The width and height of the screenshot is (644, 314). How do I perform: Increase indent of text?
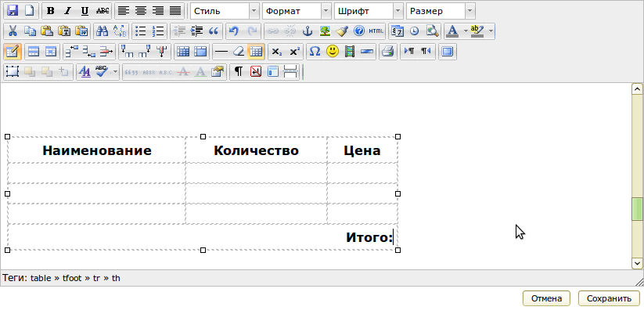196,31
